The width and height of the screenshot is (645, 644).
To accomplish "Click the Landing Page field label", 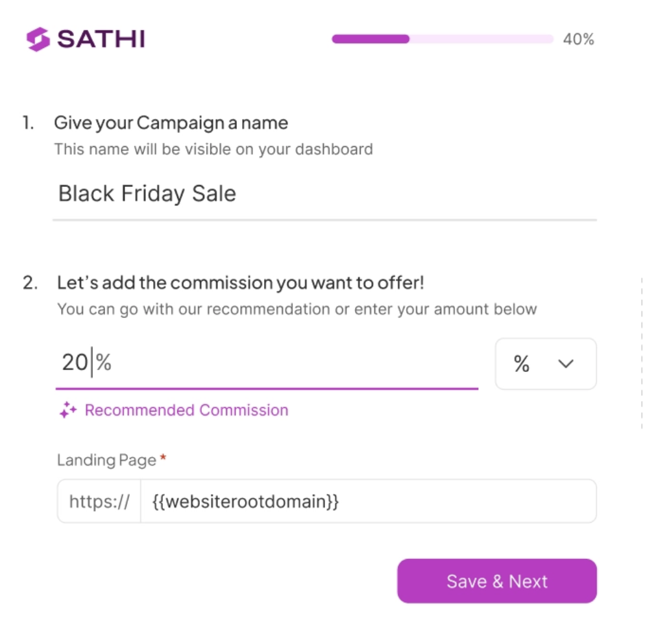I will 106,460.
